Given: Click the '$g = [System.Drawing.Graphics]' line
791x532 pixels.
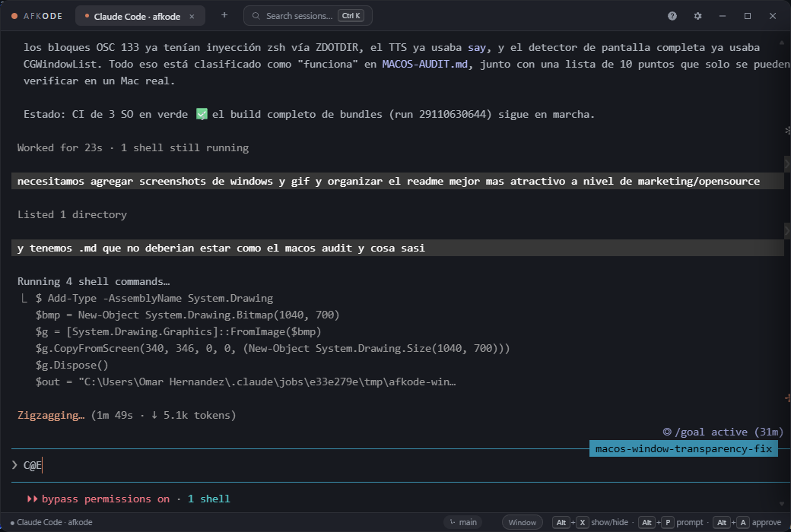Looking at the screenshot, I should click(x=178, y=331).
